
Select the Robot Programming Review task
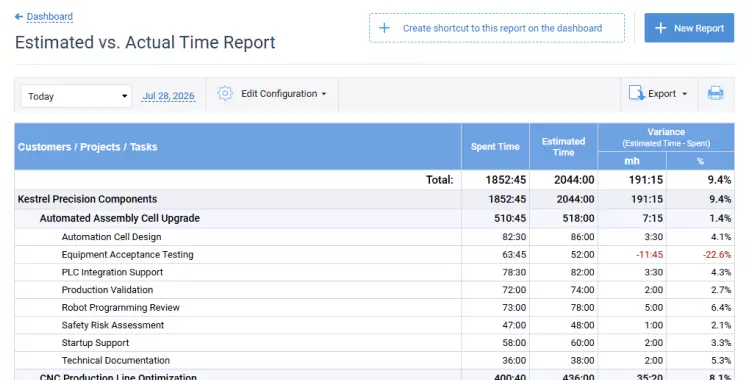click(x=374, y=308)
